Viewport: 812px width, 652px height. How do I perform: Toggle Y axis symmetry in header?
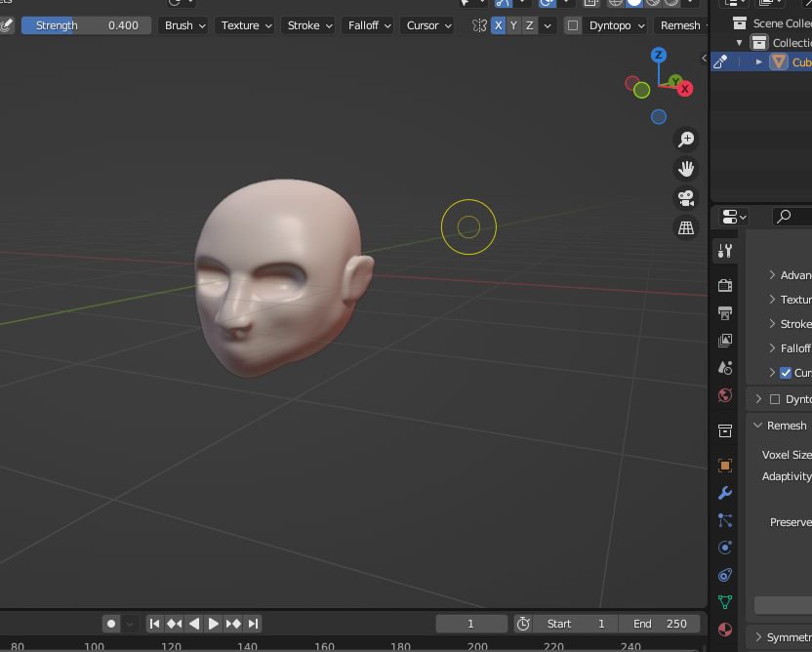coord(513,25)
